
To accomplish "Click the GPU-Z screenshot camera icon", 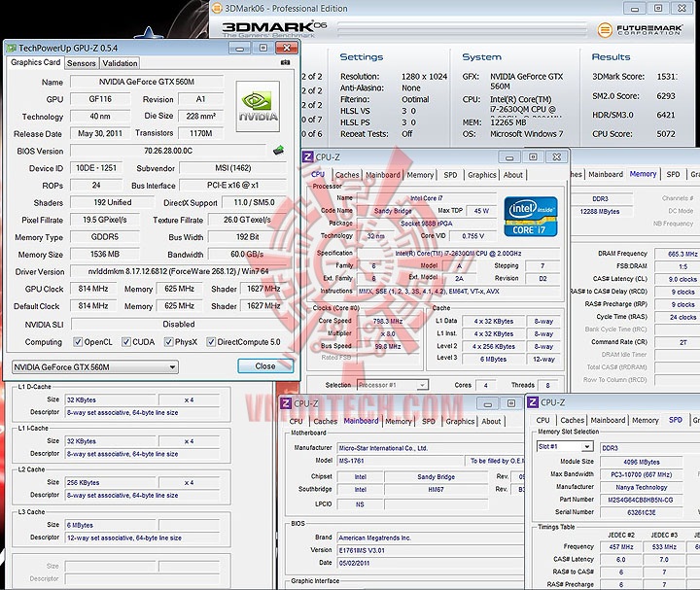I will (x=285, y=62).
